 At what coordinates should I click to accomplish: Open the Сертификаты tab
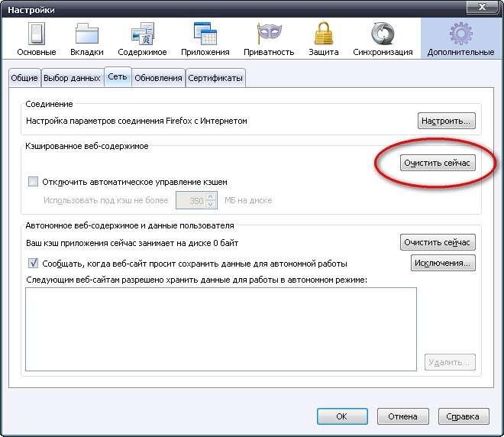pos(215,78)
